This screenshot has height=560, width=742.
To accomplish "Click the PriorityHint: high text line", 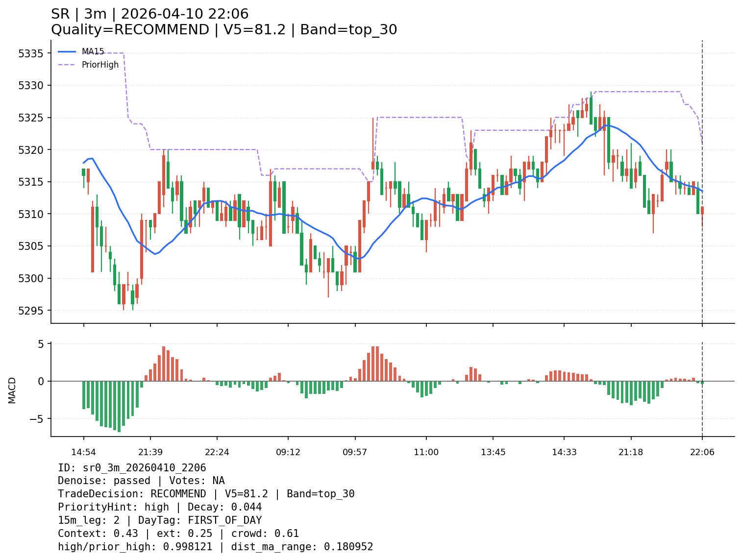I will 113,507.
